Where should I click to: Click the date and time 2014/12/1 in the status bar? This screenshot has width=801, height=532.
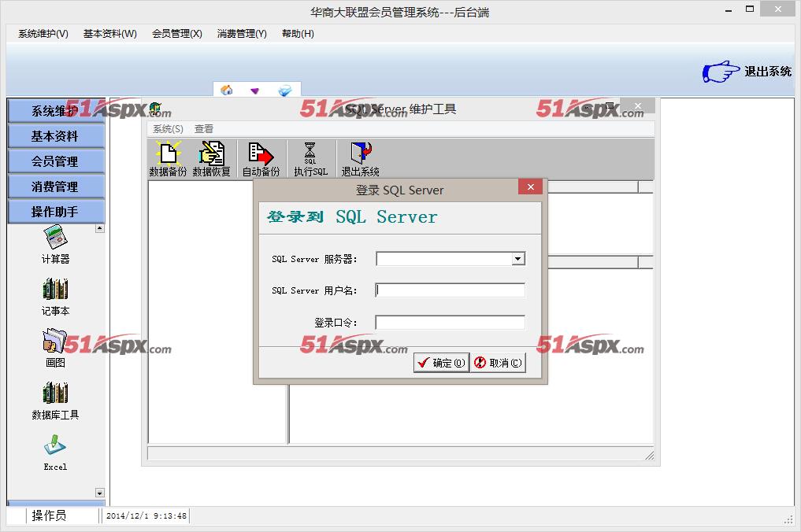(x=146, y=515)
